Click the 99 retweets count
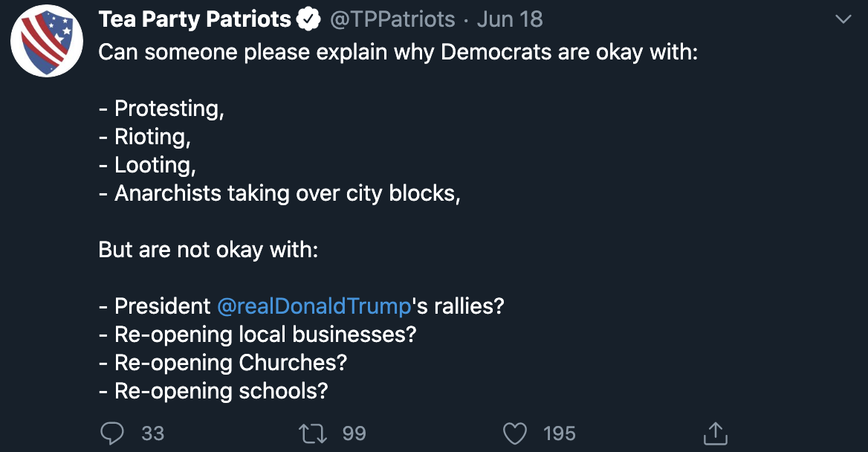This screenshot has height=452, width=868. click(354, 433)
